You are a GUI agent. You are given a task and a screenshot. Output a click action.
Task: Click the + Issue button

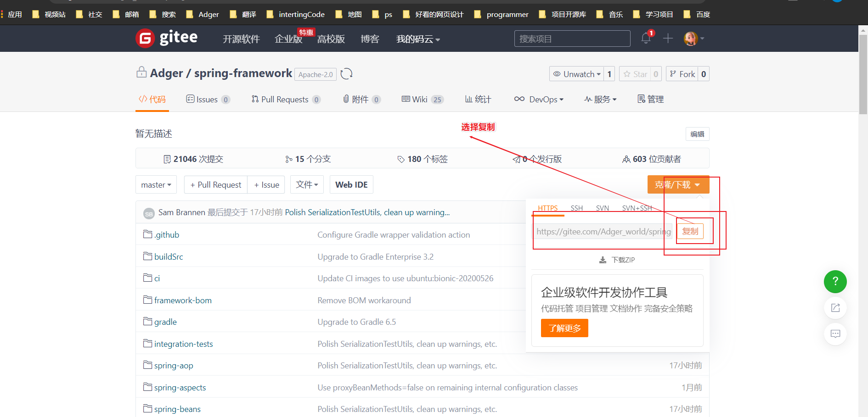coord(266,184)
